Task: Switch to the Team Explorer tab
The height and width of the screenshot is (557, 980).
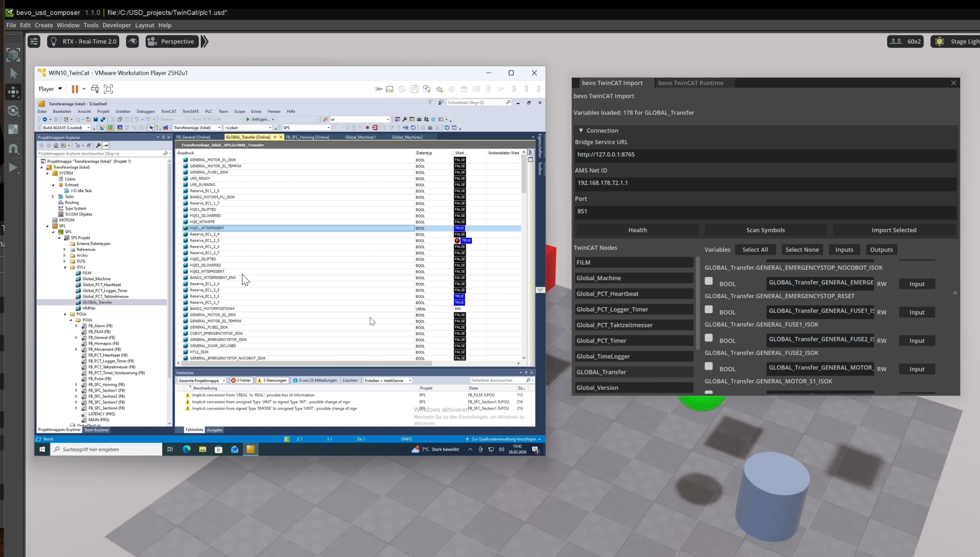Action: pyautogui.click(x=96, y=430)
